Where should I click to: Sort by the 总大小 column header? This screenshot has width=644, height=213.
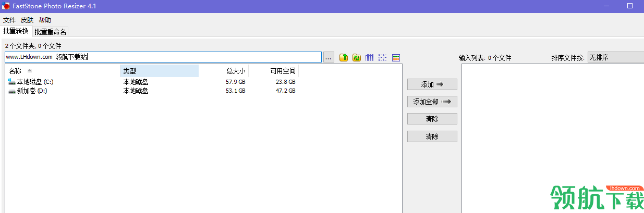point(224,71)
